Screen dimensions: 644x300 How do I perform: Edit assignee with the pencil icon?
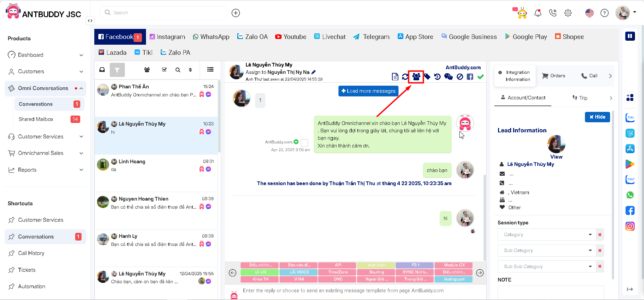coord(314,72)
